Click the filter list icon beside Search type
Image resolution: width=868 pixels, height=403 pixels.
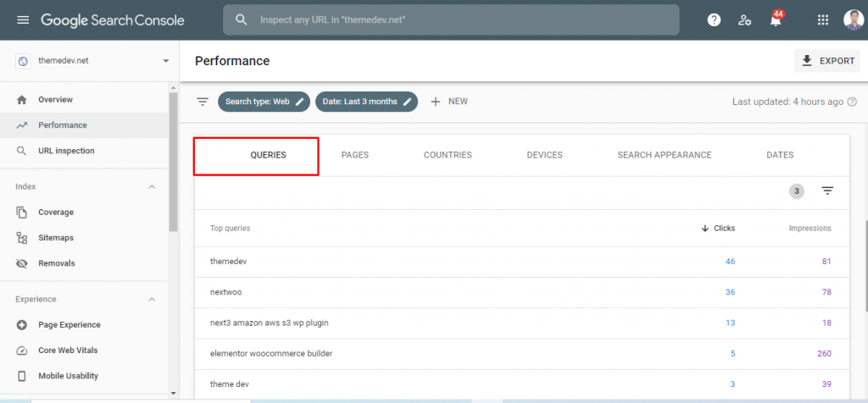tap(203, 102)
